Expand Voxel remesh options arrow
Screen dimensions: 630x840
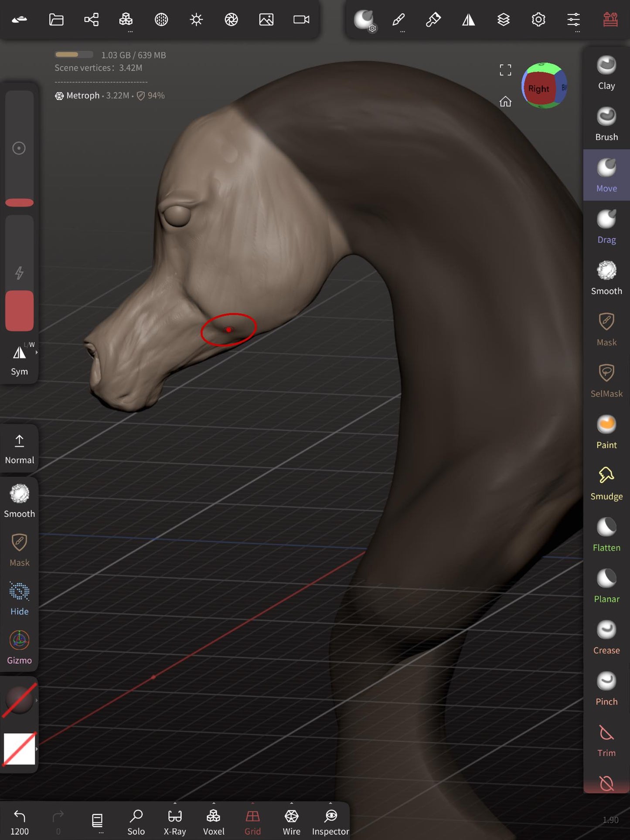[214, 803]
